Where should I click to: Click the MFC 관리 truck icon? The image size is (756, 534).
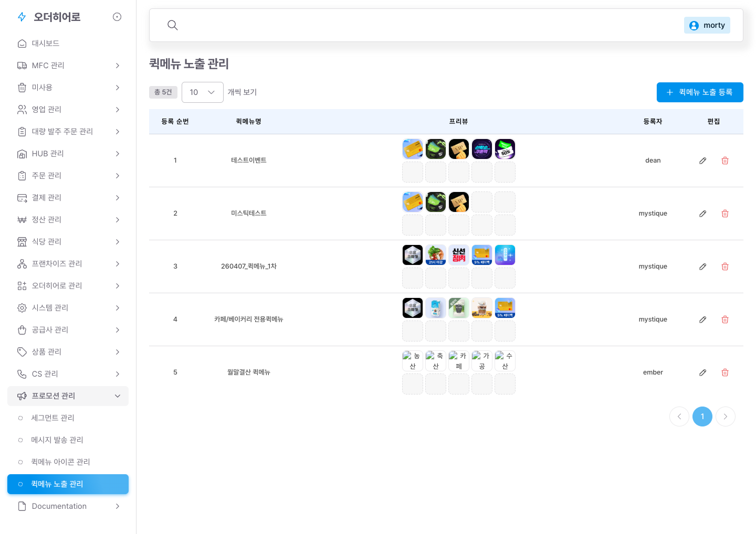(22, 66)
